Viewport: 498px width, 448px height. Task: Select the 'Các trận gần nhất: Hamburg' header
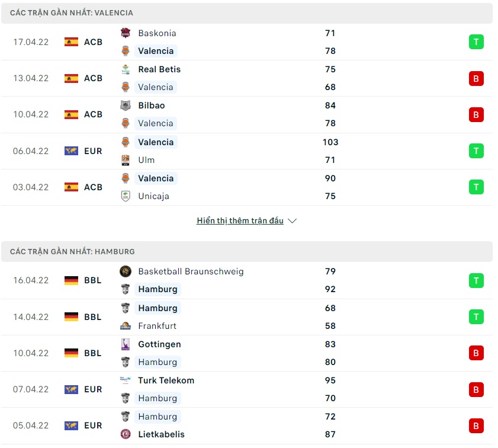[72, 251]
